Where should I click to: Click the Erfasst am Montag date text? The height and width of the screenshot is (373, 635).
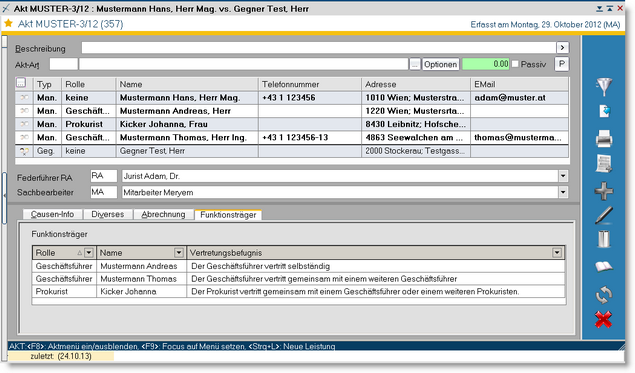(545, 25)
